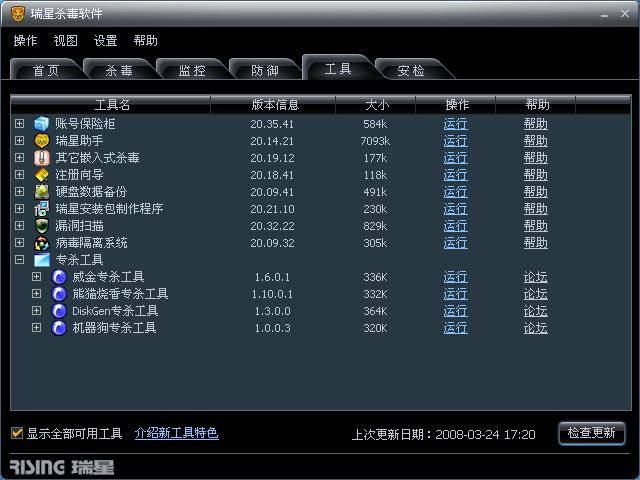Switch to the 杀毒 tab
This screenshot has height=480, width=640.
[x=119, y=70]
